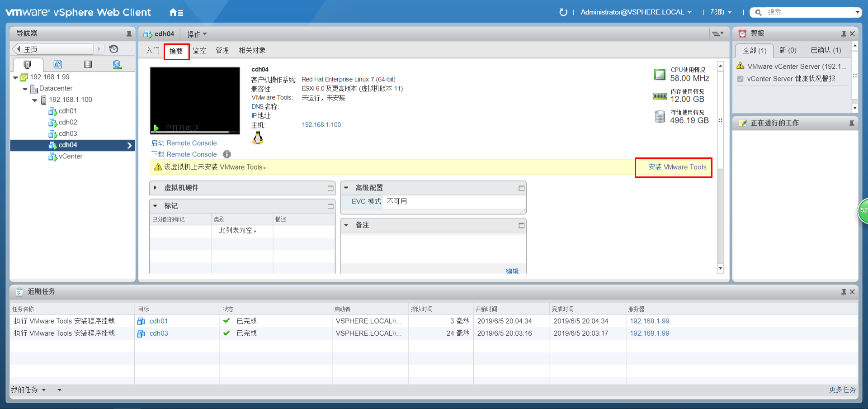
Task: Click the Hosts and Clusters navigator icon
Action: 28,64
